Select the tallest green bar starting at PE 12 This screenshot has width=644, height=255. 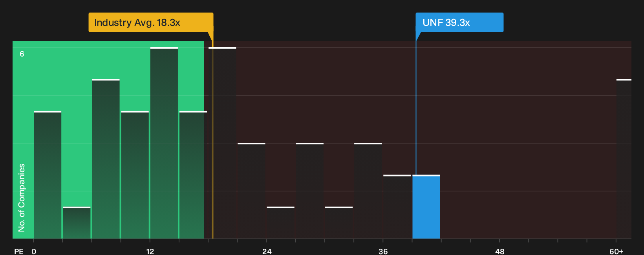pyautogui.click(x=164, y=143)
